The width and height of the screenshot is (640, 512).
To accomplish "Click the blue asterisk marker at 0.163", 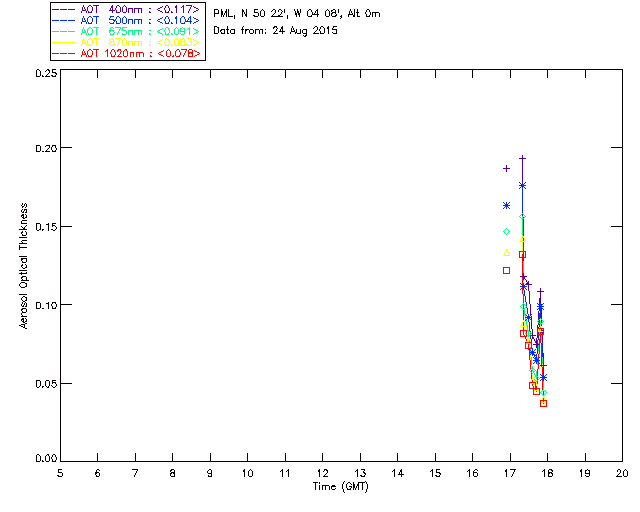I will pyautogui.click(x=506, y=205).
